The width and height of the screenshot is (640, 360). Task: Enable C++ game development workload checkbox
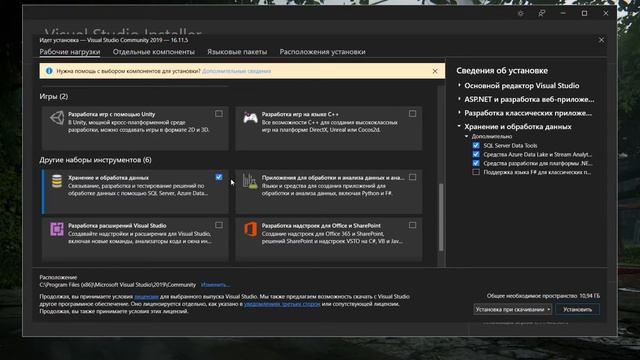click(x=412, y=113)
